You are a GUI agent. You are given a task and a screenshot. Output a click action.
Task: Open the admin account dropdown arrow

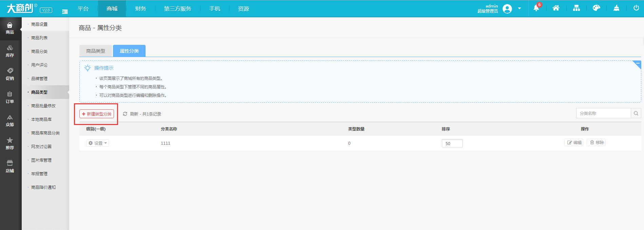[519, 8]
